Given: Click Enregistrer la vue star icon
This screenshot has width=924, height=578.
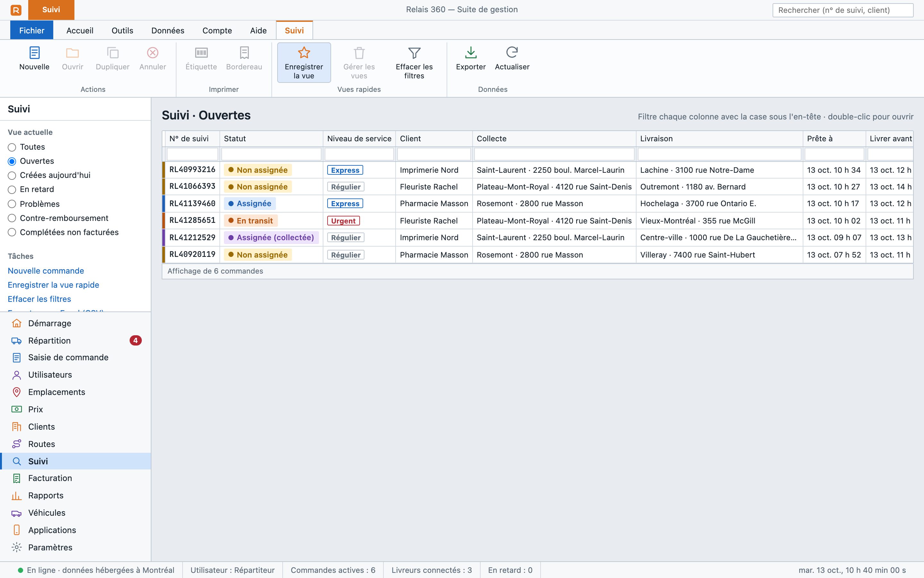Looking at the screenshot, I should pos(304,53).
